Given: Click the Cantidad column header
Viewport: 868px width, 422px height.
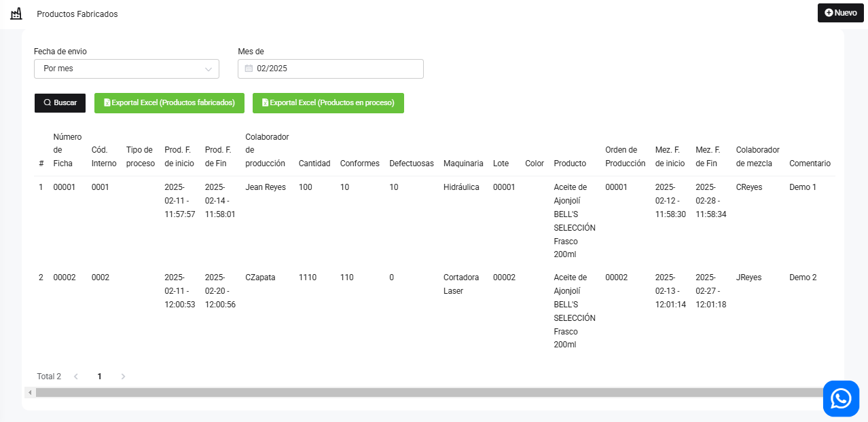Looking at the screenshot, I should [314, 164].
